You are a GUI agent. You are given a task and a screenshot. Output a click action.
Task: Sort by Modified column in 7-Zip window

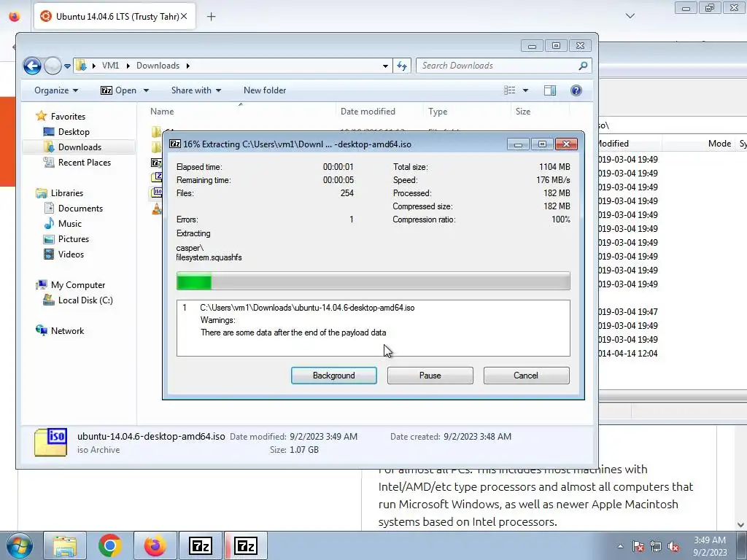[614, 144]
